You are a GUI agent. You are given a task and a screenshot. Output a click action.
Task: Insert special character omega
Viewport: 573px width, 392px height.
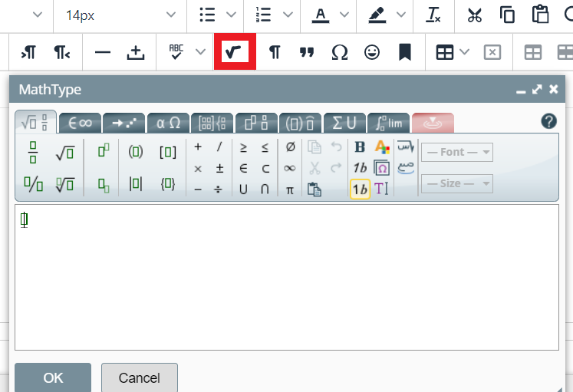(340, 52)
